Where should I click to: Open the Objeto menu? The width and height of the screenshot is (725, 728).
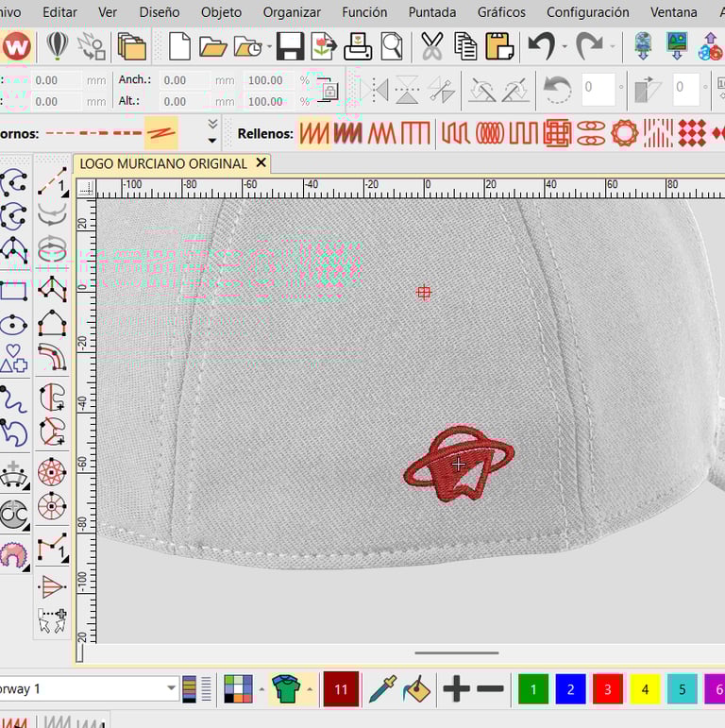coord(221,12)
